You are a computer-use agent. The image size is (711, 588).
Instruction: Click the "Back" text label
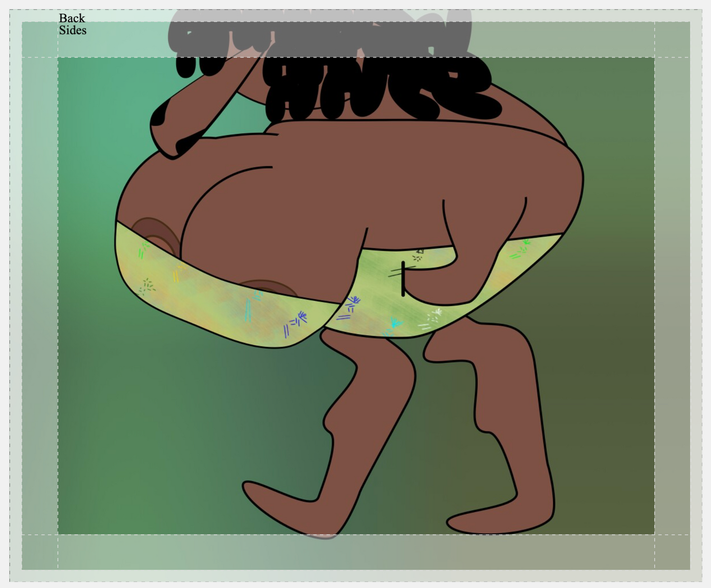click(x=72, y=18)
